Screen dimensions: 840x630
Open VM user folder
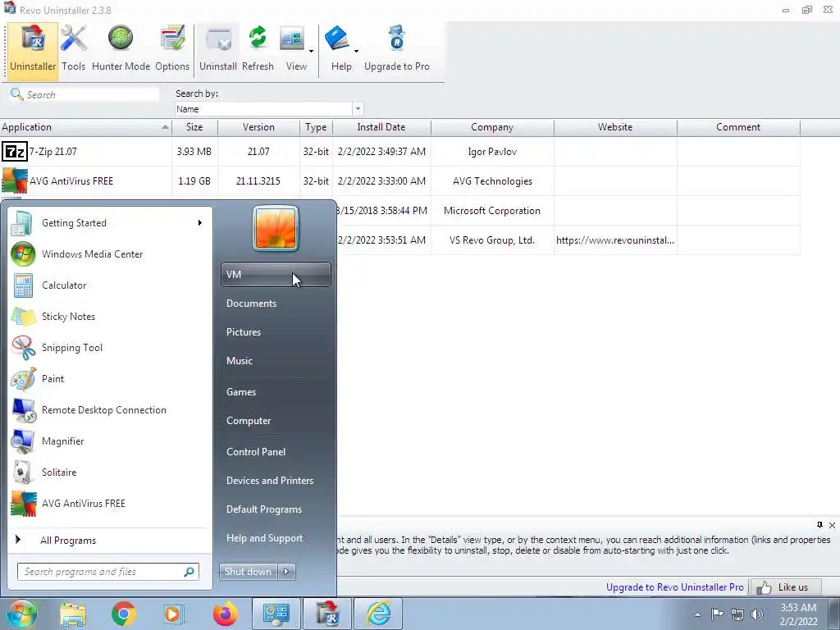click(x=276, y=274)
